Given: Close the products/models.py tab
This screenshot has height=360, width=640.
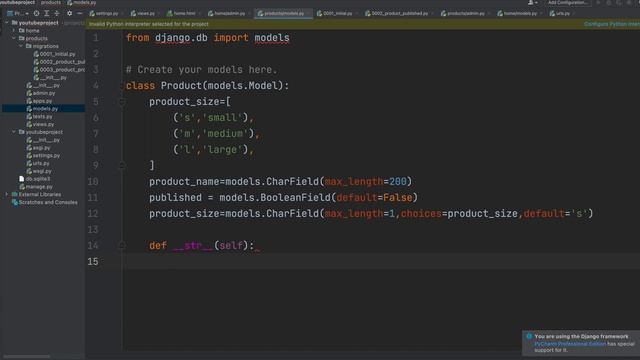Looking at the screenshot, I should pos(308,13).
